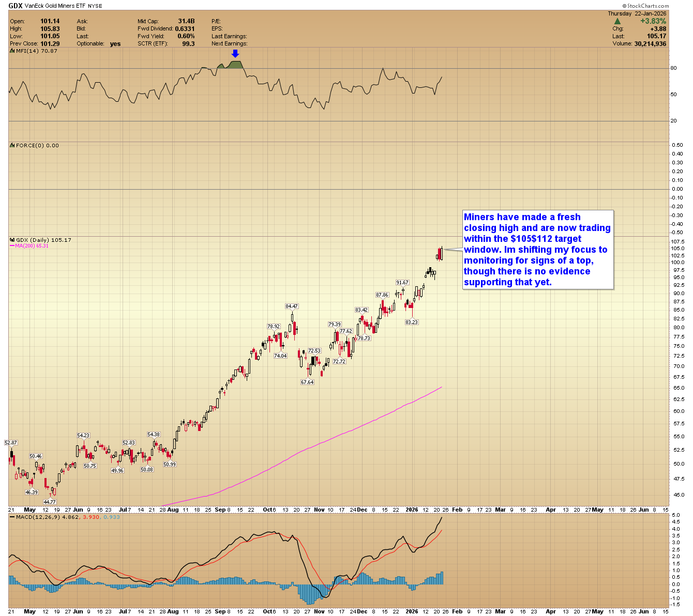Click the 50.08 price label
Screen dimensions: 693x616
click(x=147, y=470)
